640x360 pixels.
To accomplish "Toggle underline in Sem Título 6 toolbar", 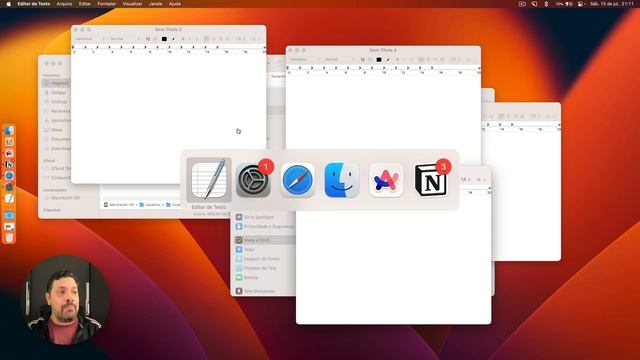I will pos(412,60).
